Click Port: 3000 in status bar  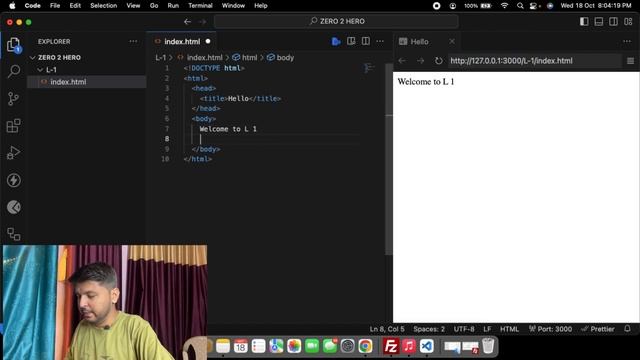pos(550,329)
